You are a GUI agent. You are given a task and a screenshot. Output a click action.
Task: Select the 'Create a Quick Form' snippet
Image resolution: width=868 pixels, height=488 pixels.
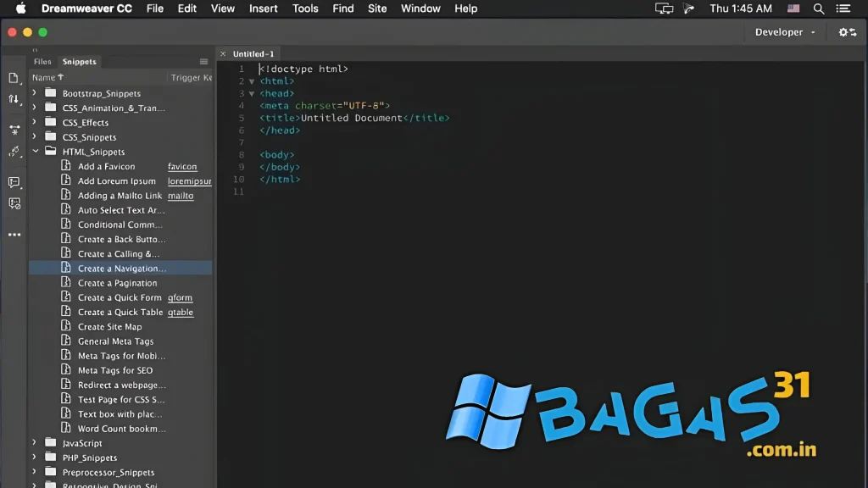pyautogui.click(x=120, y=297)
